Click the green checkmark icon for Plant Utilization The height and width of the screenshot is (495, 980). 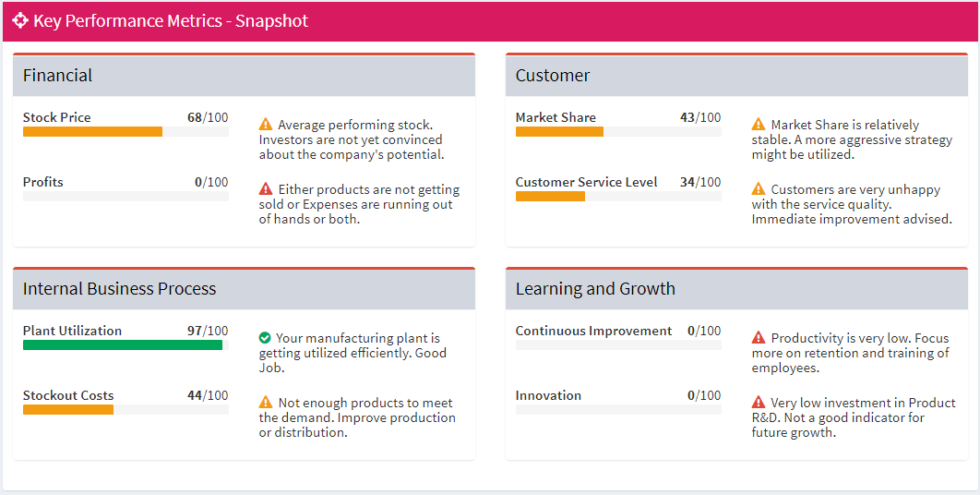click(266, 338)
